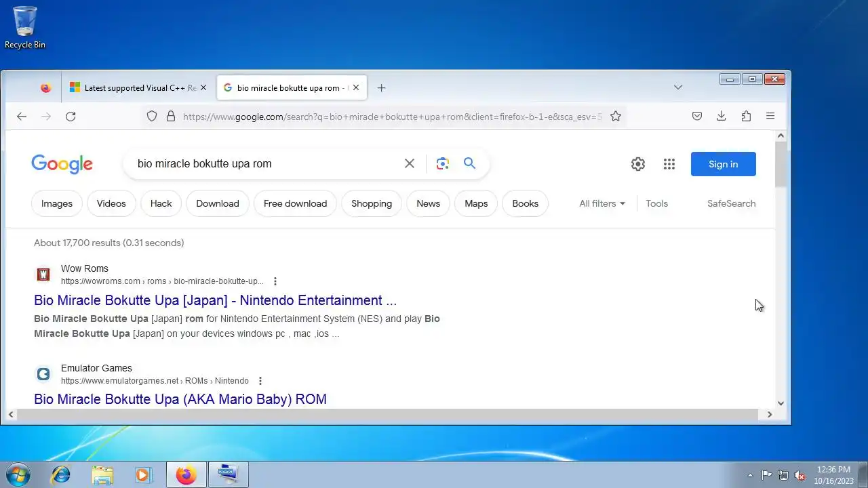Click the 'About 17,700 results' text
Viewport: 868px width, 488px height.
point(109,243)
